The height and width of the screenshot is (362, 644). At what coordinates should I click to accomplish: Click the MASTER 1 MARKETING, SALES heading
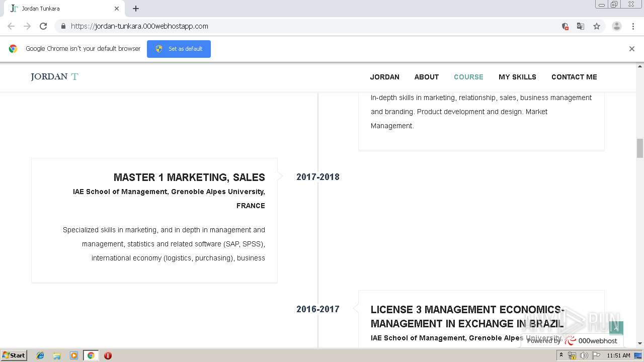click(x=189, y=177)
